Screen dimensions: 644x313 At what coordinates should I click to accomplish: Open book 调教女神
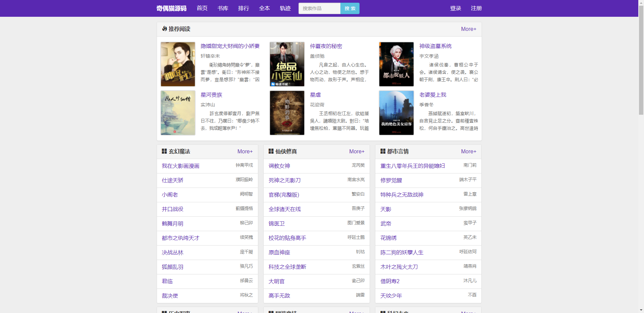click(279, 166)
